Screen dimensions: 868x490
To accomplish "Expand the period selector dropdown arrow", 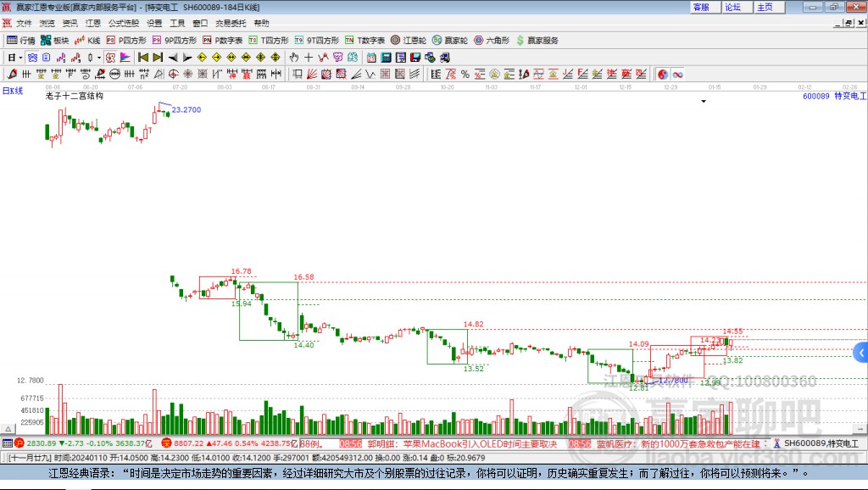I will coord(20,57).
